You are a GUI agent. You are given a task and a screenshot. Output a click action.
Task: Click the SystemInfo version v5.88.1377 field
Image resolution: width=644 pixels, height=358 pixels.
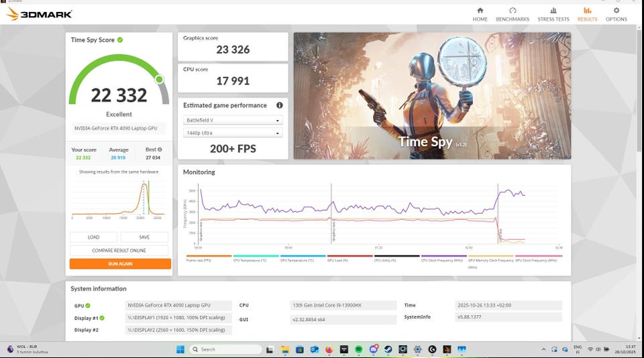pos(508,317)
